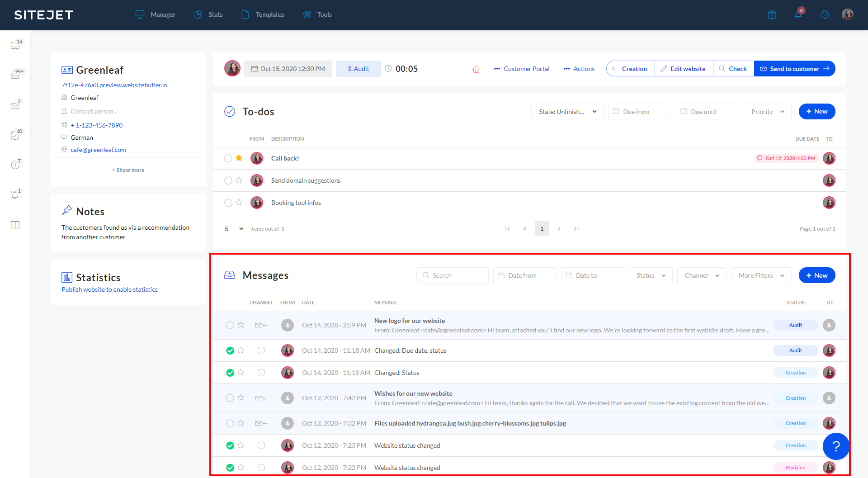
Task: Open the emails icon showing 99+ badge
Action: (x=15, y=75)
